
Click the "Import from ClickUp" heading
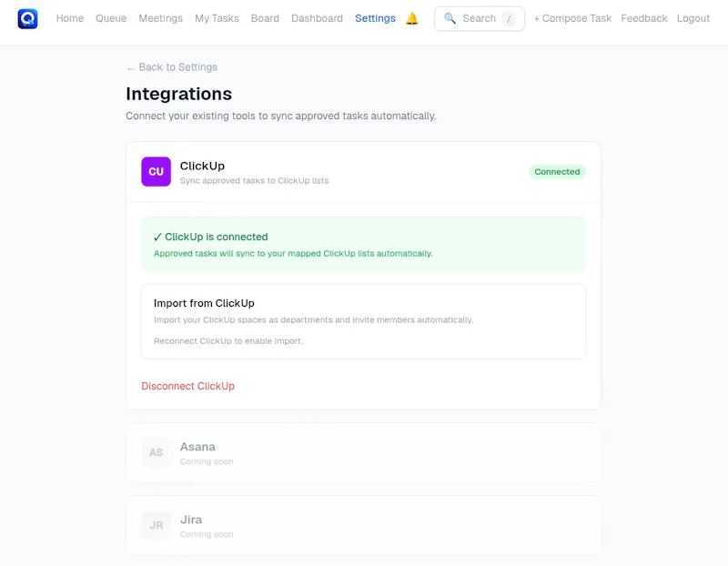[x=204, y=303]
